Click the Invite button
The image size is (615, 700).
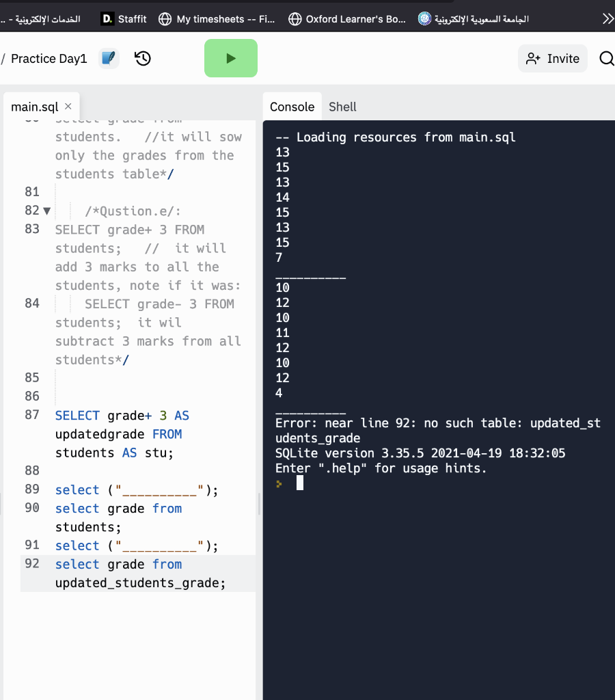(553, 59)
